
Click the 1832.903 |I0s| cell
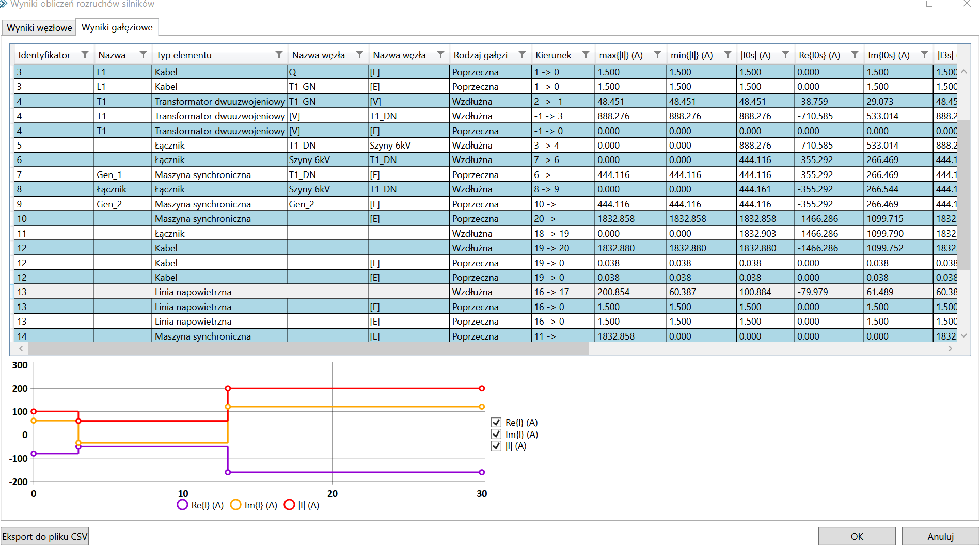[x=766, y=234]
